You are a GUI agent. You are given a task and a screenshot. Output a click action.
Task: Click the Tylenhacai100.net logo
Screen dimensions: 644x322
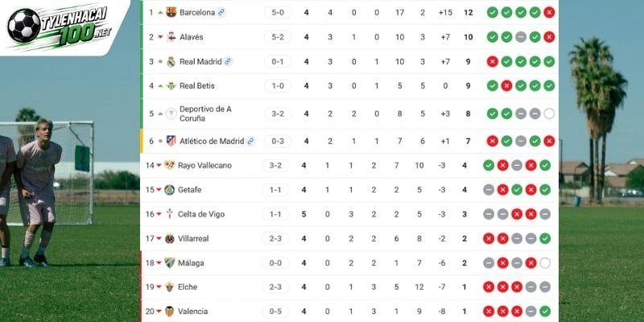pyautogui.click(x=60, y=26)
